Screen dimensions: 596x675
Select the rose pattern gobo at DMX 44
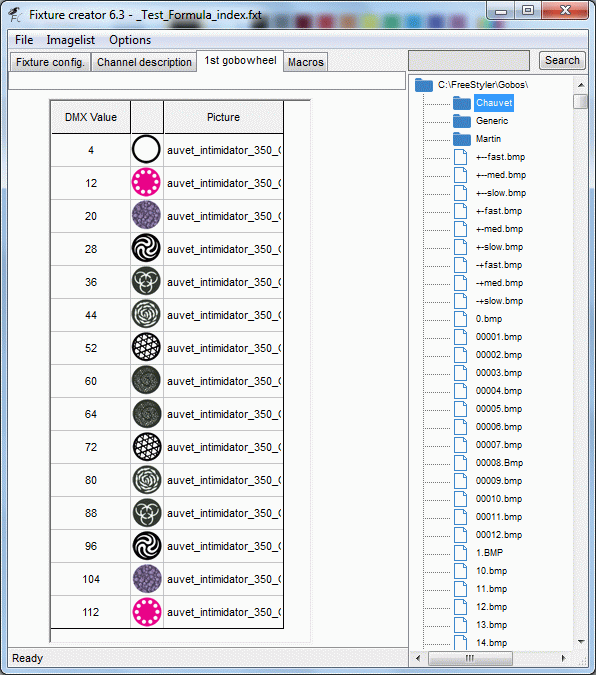[x=146, y=315]
